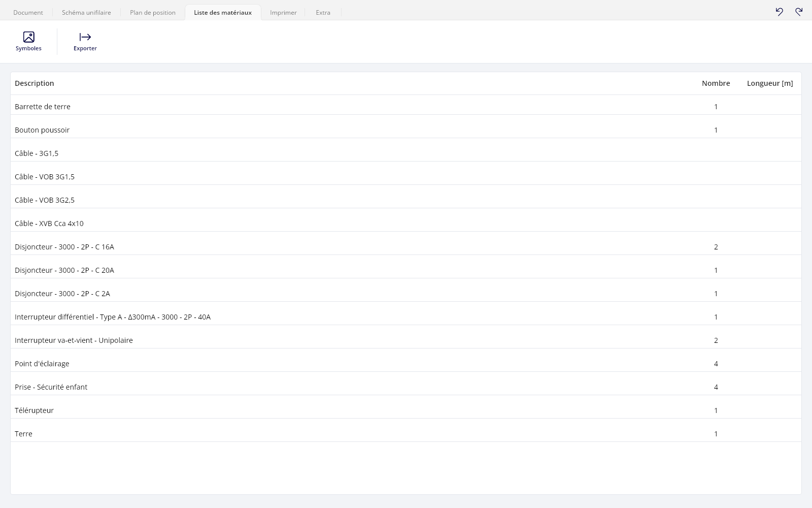Image resolution: width=812 pixels, height=508 pixels.
Task: Click quantity 1 for Télérupteur
Action: 716,410
